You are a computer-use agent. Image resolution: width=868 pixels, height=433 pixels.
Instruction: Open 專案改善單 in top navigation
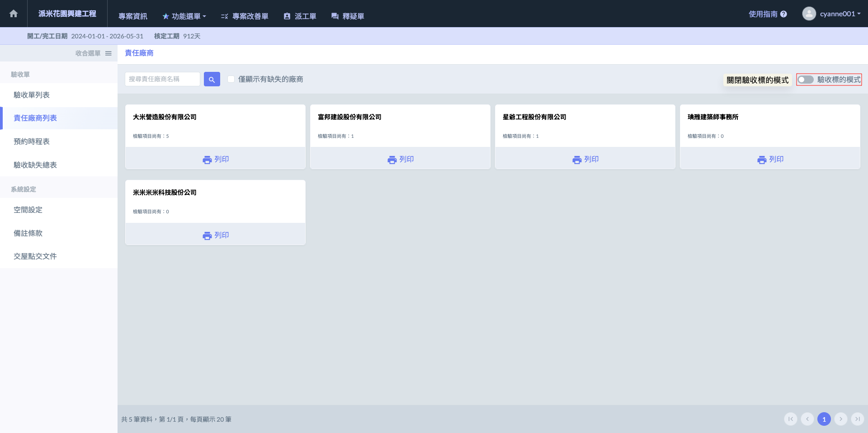(x=245, y=16)
